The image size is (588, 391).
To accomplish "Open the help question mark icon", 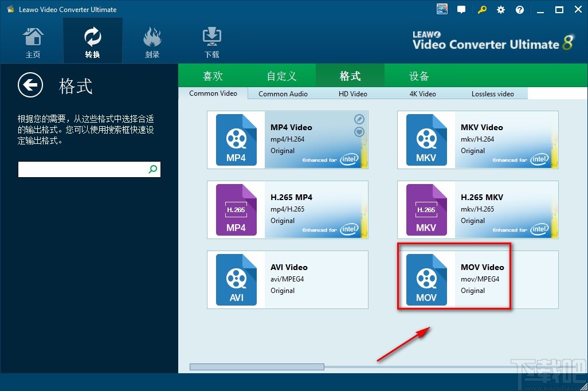I will 519,9.
